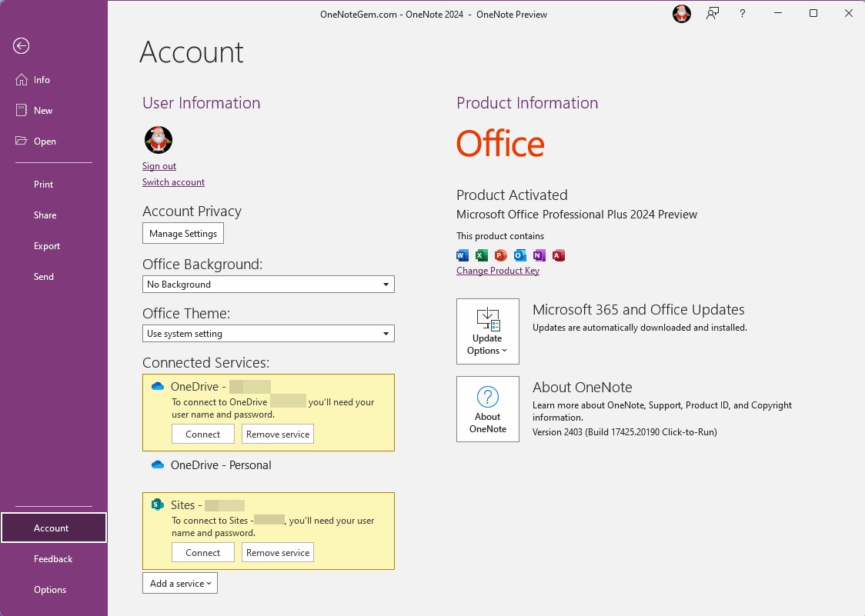Screen dimensions: 865x616
Task: Click the New notebook icon
Action: tap(21, 110)
